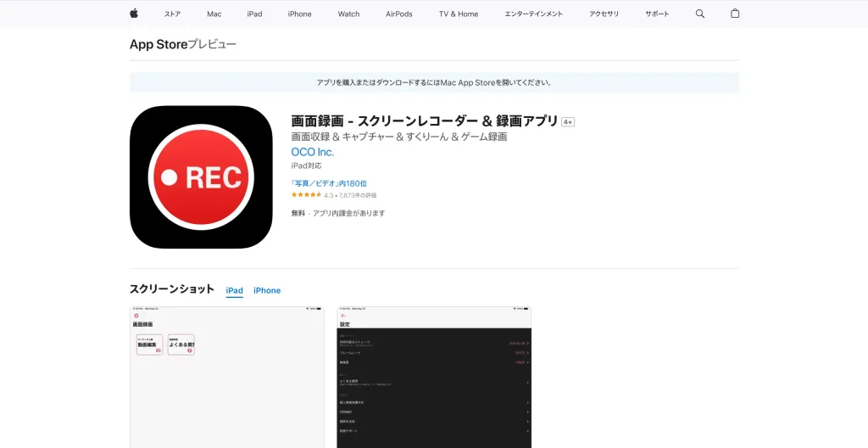Viewport: 868px width, 448px height.
Task: Click the red REC app icon
Action: pos(201,176)
